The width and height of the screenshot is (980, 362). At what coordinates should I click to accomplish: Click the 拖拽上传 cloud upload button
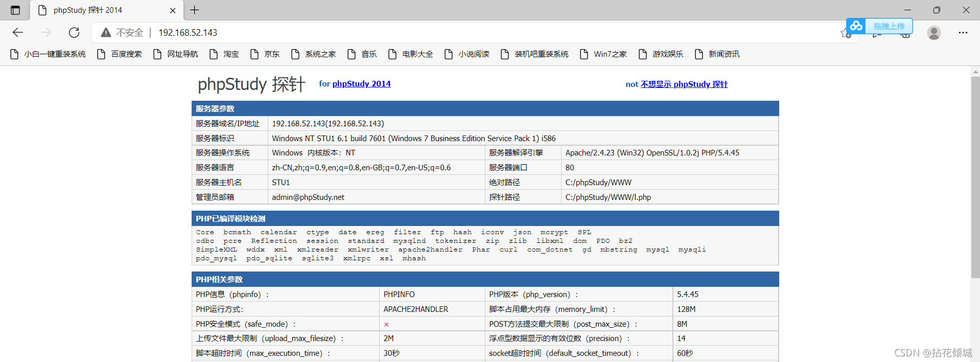(x=879, y=26)
